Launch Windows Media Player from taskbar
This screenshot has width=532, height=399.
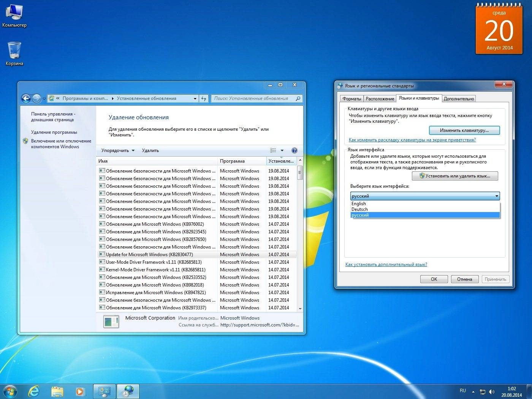[x=80, y=391]
